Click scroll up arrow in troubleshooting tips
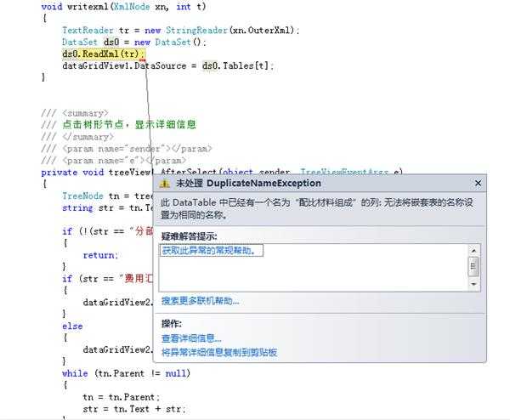Screen dimensions: 510x420 tap(473, 251)
